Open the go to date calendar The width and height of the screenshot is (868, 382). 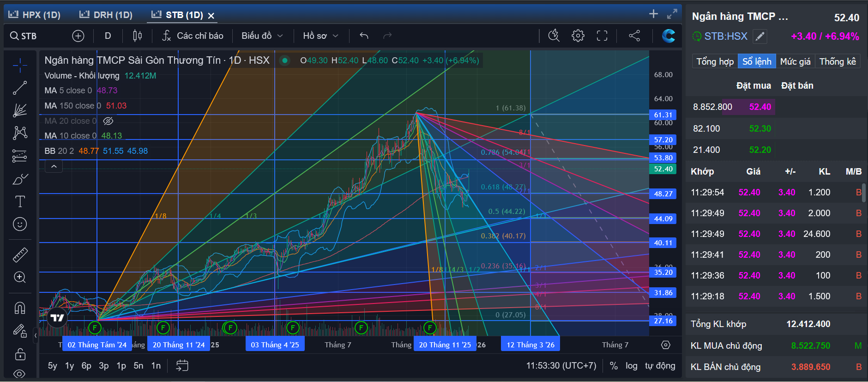coord(182,366)
